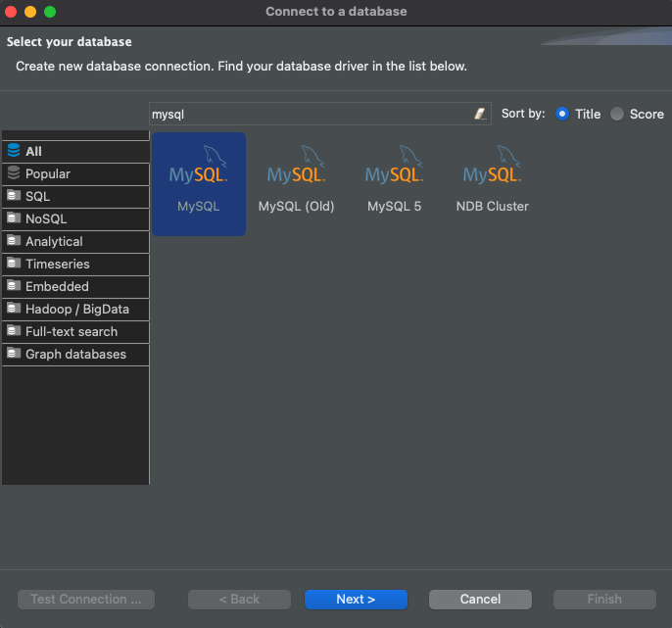Image resolution: width=672 pixels, height=628 pixels.
Task: Open the All databases category
Action: coord(34,152)
